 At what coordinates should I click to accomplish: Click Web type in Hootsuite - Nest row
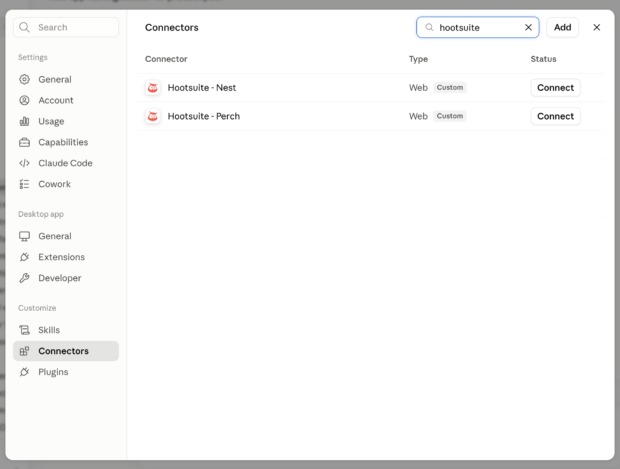click(x=418, y=88)
